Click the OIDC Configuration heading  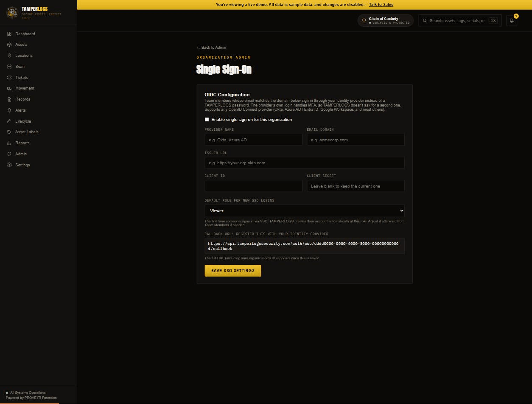(227, 95)
